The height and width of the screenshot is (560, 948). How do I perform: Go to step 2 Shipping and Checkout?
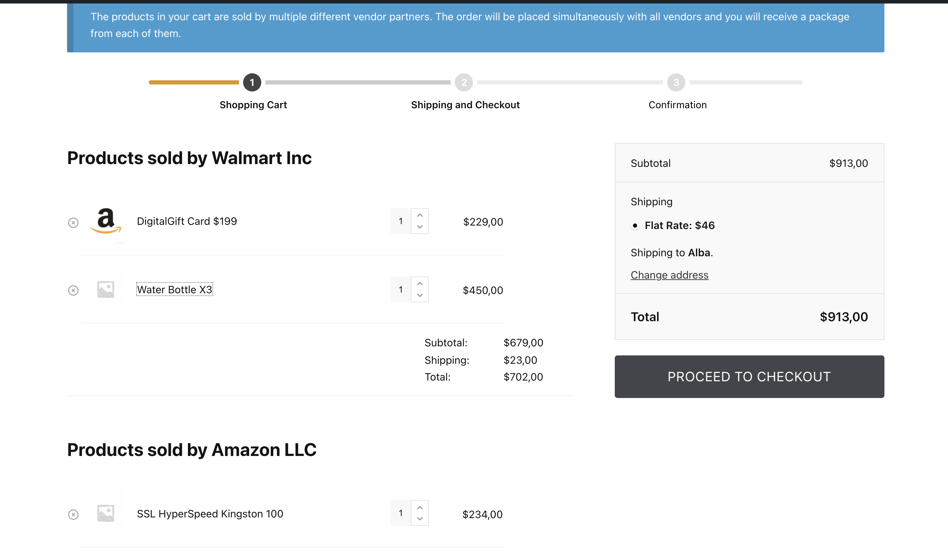464,82
